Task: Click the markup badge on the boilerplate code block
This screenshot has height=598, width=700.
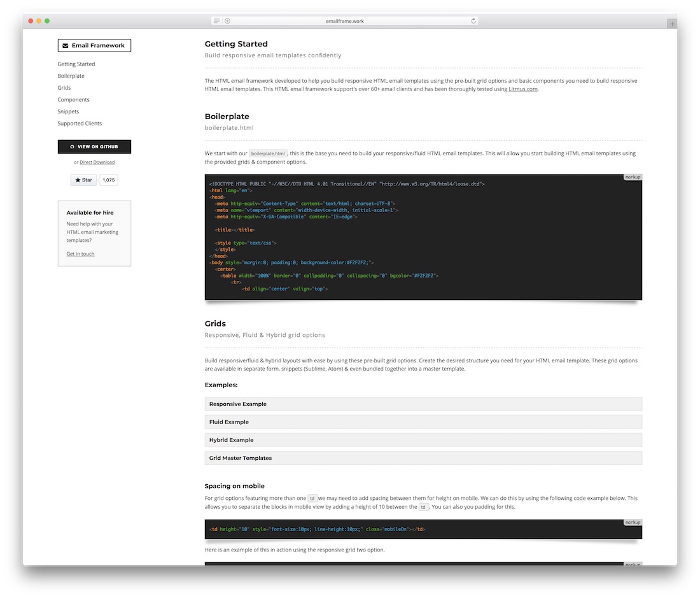Action: [633, 177]
